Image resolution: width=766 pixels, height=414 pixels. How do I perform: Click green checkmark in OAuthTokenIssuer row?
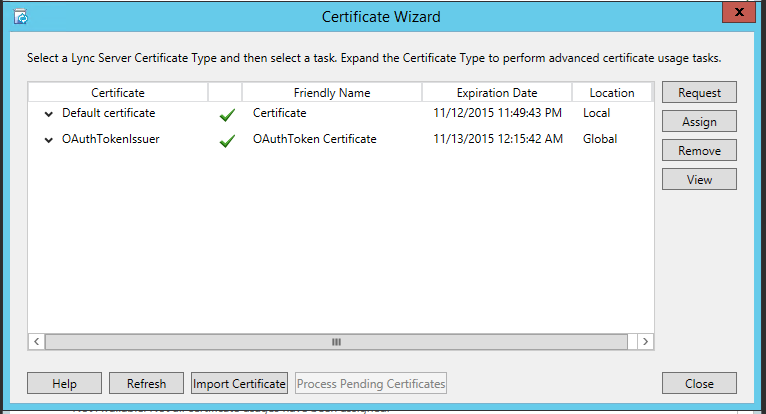227,141
